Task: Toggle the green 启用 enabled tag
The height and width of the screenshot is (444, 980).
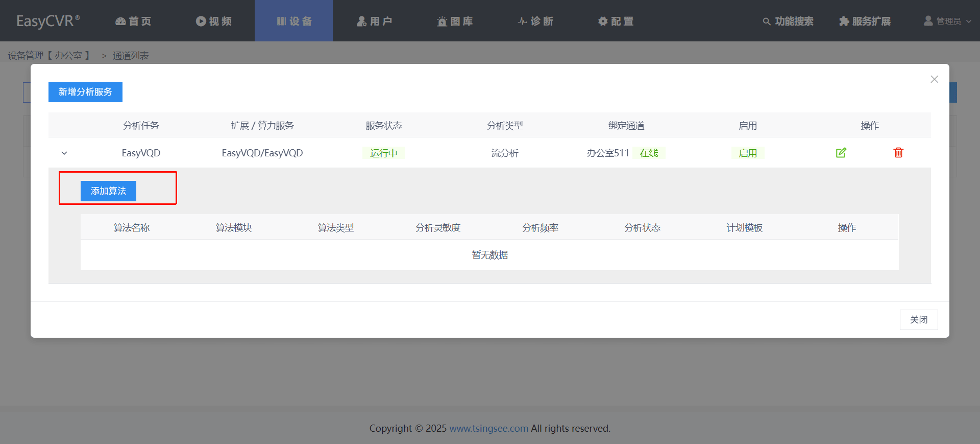Action: [x=747, y=153]
